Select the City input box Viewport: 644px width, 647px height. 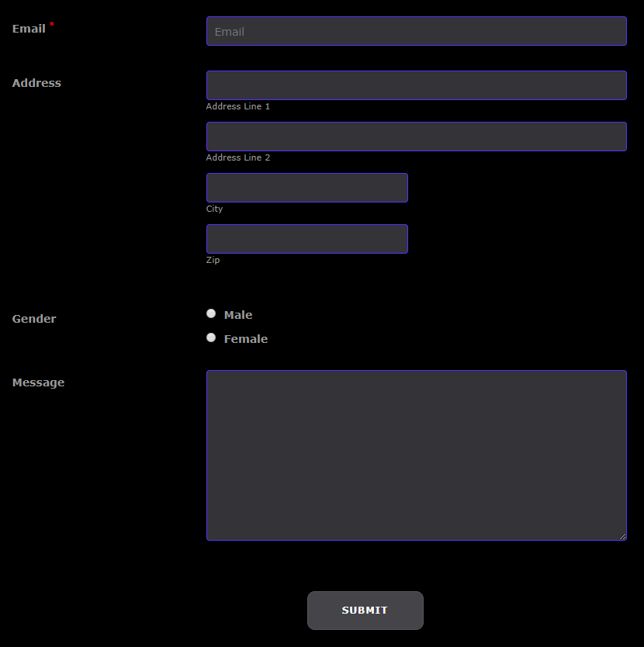pos(306,188)
